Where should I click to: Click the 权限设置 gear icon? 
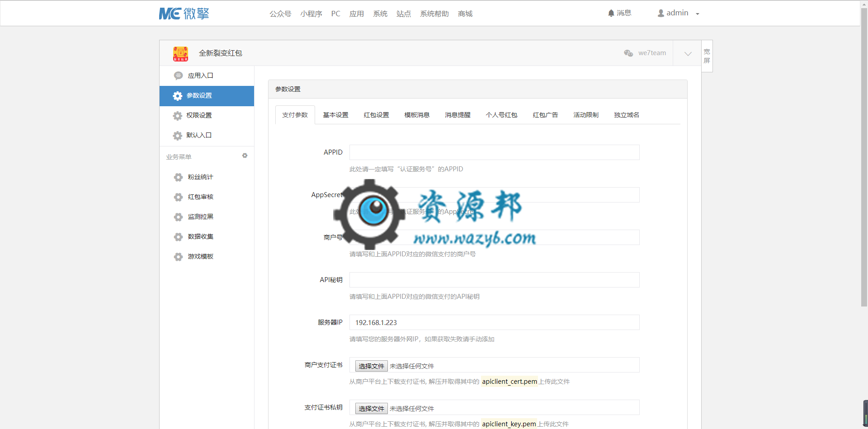(x=178, y=116)
